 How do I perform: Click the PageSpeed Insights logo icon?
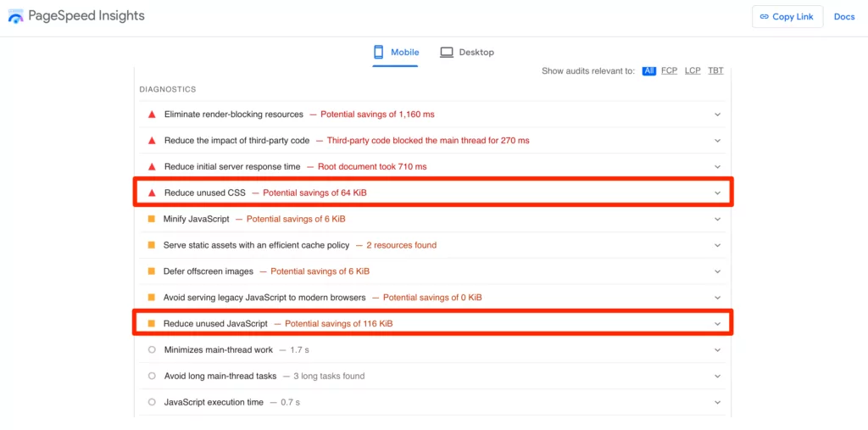click(15, 16)
